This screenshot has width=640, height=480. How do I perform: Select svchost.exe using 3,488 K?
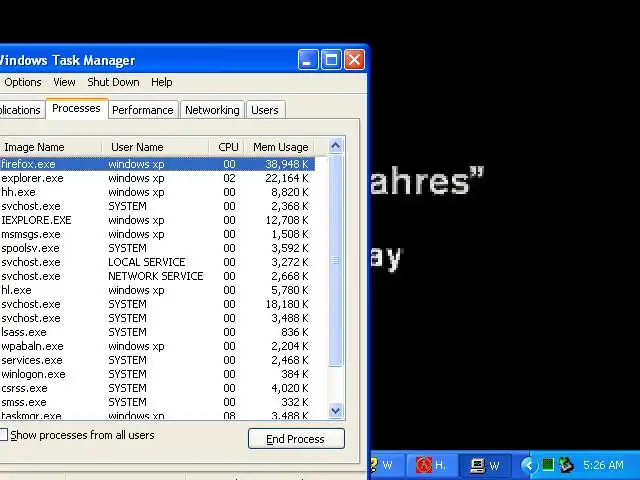(157, 318)
